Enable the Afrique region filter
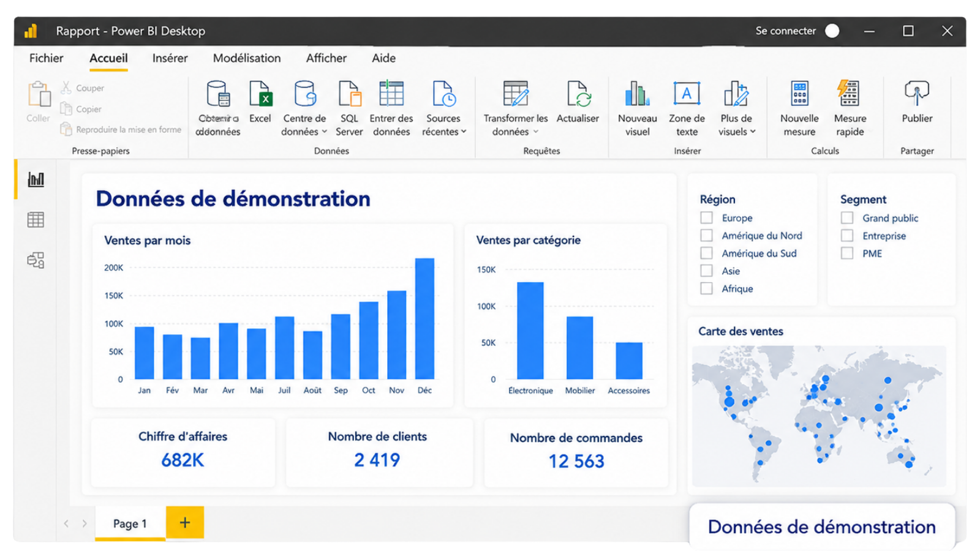This screenshot has width=980, height=551. 706,288
